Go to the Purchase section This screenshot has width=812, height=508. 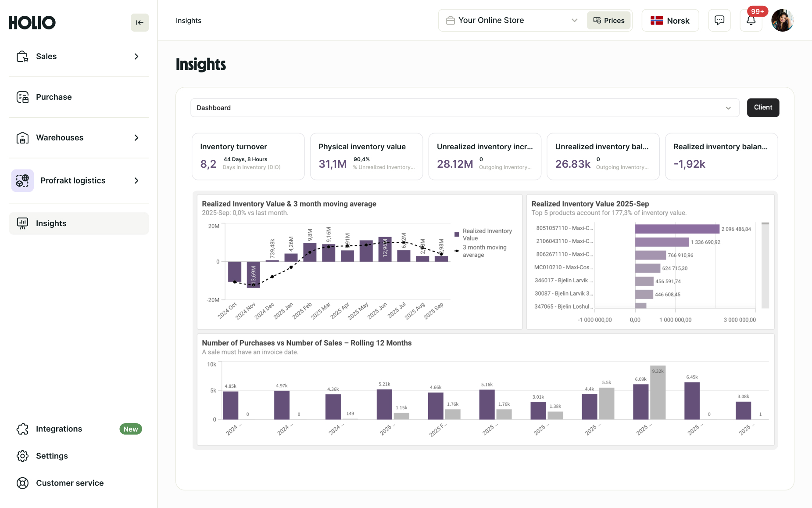coord(54,97)
